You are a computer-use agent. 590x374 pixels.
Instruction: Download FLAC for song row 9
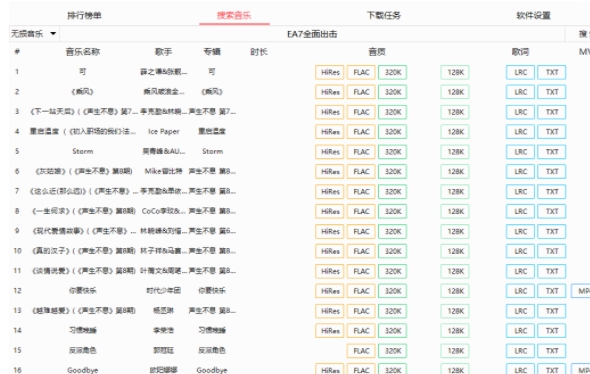click(x=361, y=231)
